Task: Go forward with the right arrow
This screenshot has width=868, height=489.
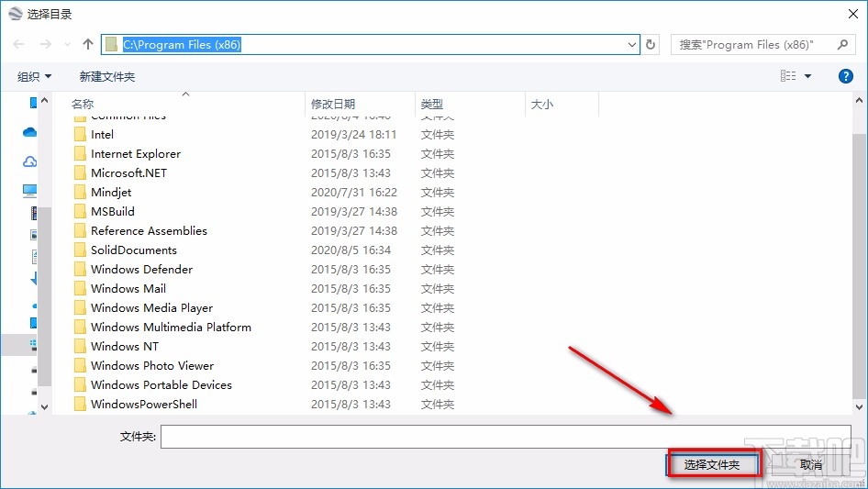Action: tap(45, 44)
